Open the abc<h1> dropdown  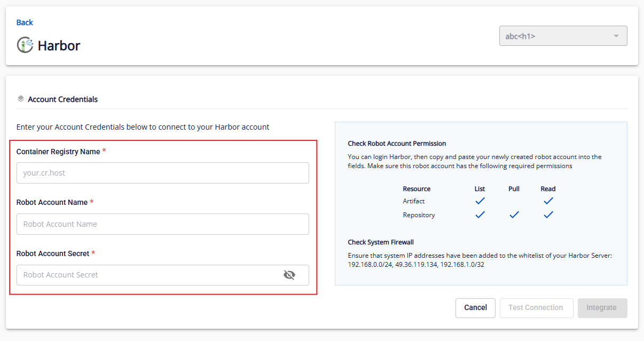tap(563, 36)
